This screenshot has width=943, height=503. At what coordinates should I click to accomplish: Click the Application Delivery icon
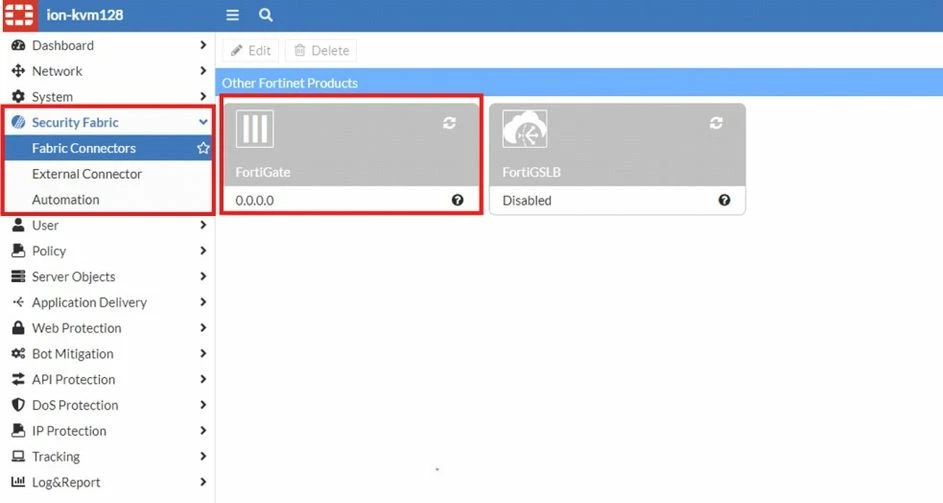[19, 302]
